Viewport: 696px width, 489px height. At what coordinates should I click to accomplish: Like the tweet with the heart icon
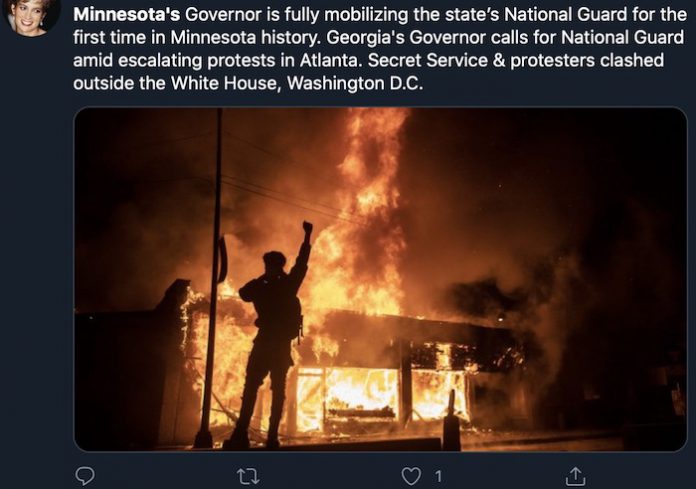pyautogui.click(x=411, y=477)
